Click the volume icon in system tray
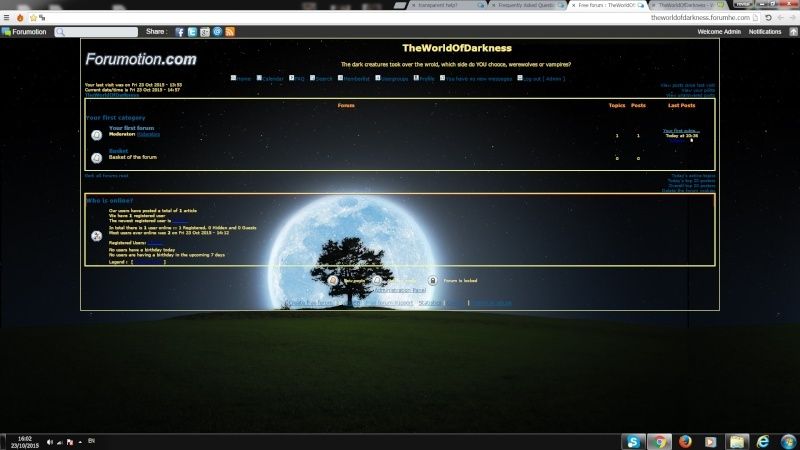 coord(49,442)
